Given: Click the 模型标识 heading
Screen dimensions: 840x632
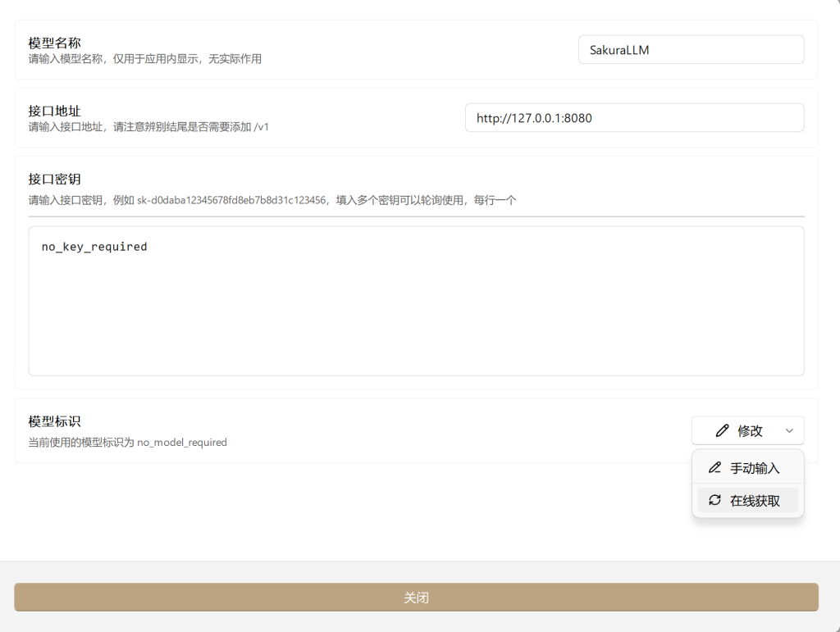Looking at the screenshot, I should click(54, 421).
